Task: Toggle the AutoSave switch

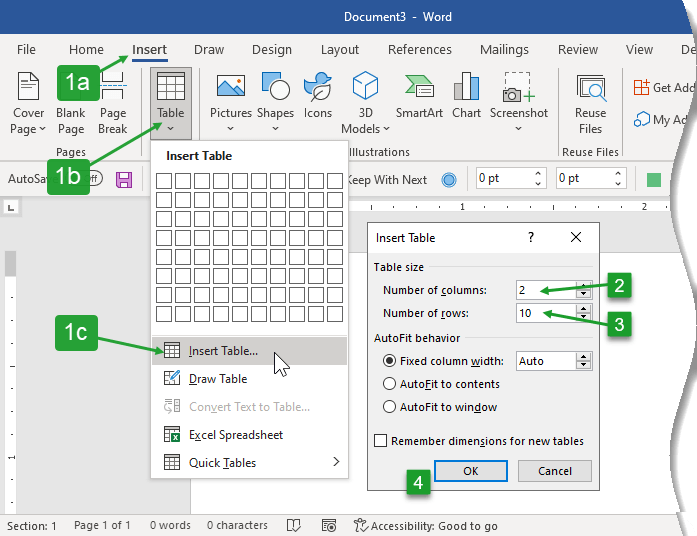Action: tap(91, 179)
